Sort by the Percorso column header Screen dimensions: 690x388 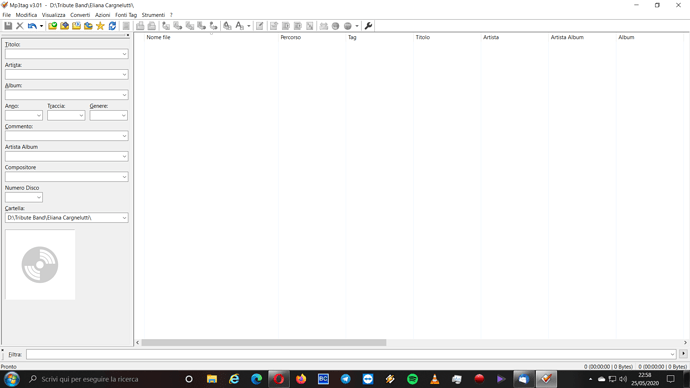[290, 37]
